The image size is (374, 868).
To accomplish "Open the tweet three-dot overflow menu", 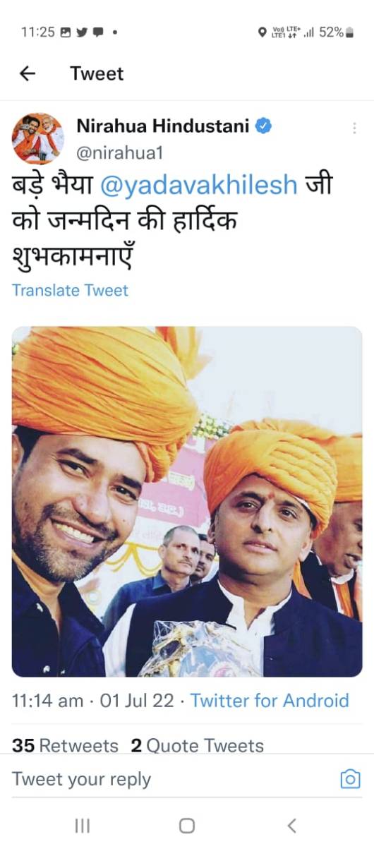I will (x=354, y=128).
